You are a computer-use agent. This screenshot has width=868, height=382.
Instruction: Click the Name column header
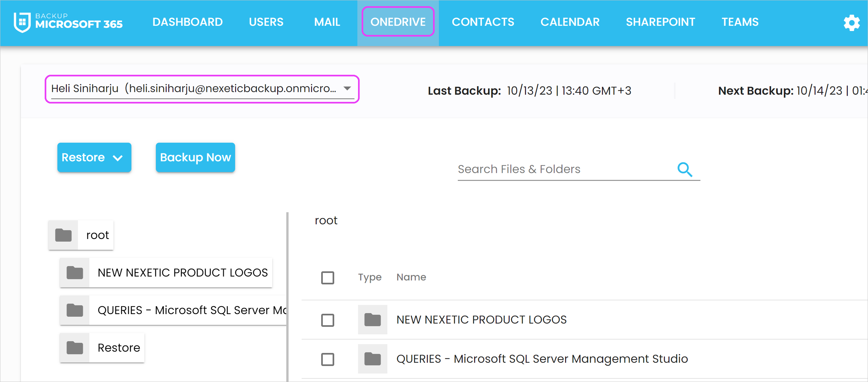pyautogui.click(x=411, y=277)
